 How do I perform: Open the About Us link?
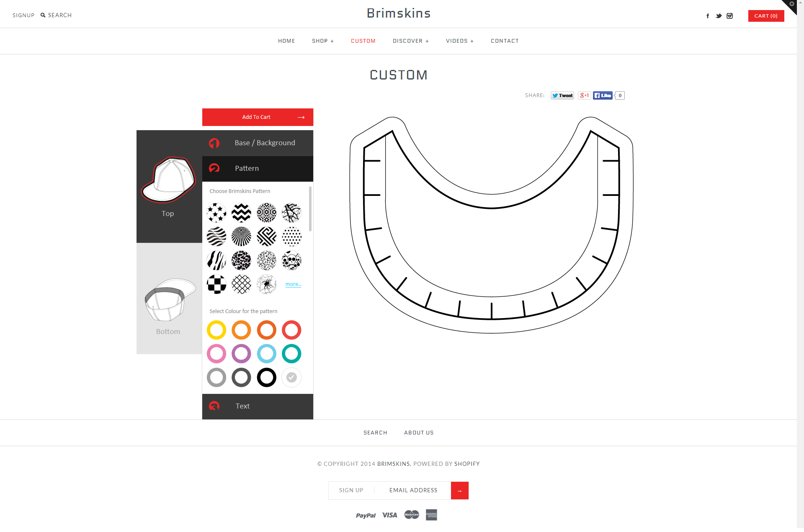tap(419, 433)
